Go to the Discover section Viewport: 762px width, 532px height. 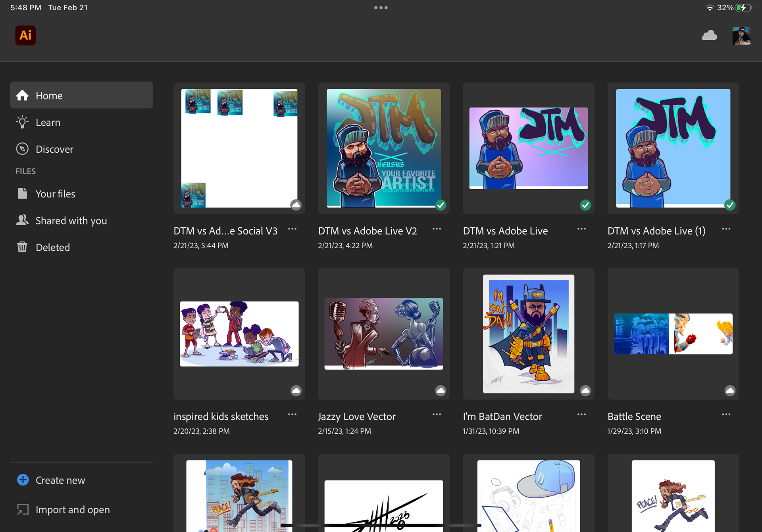(81, 149)
